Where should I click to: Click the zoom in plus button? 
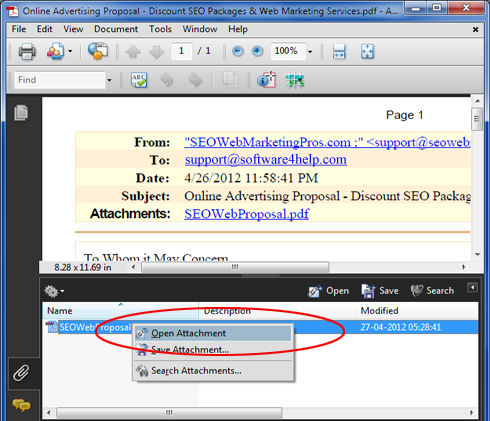[257, 51]
